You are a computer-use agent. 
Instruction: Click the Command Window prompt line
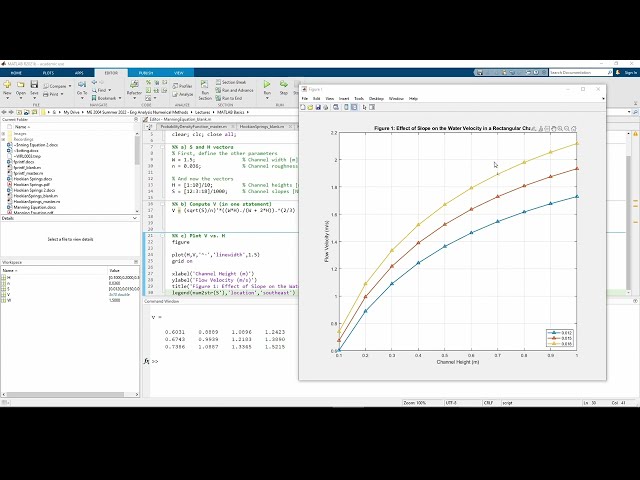[155, 361]
